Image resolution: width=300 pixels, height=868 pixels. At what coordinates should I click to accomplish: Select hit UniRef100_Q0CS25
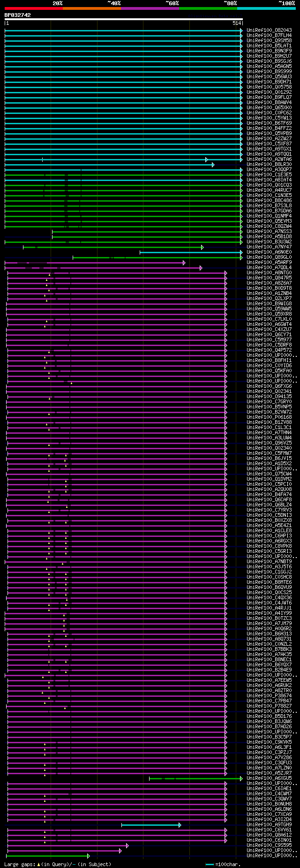pyautogui.click(x=269, y=592)
